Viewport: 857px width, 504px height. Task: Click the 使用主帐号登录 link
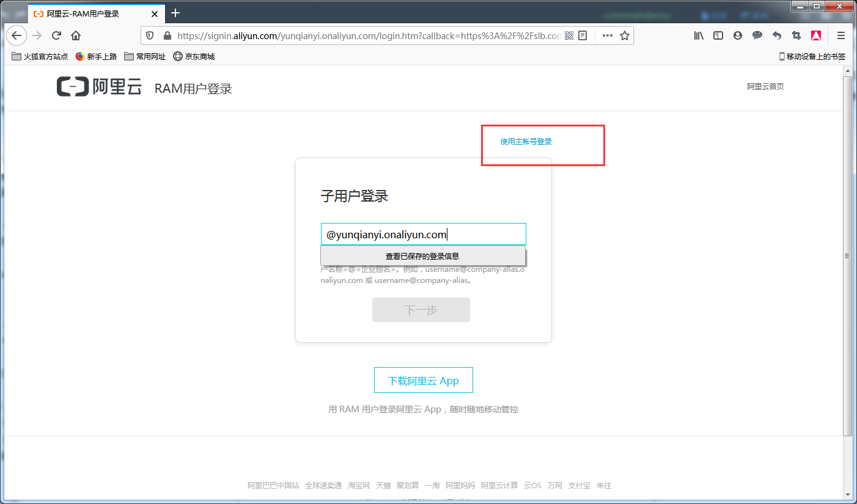[526, 142]
